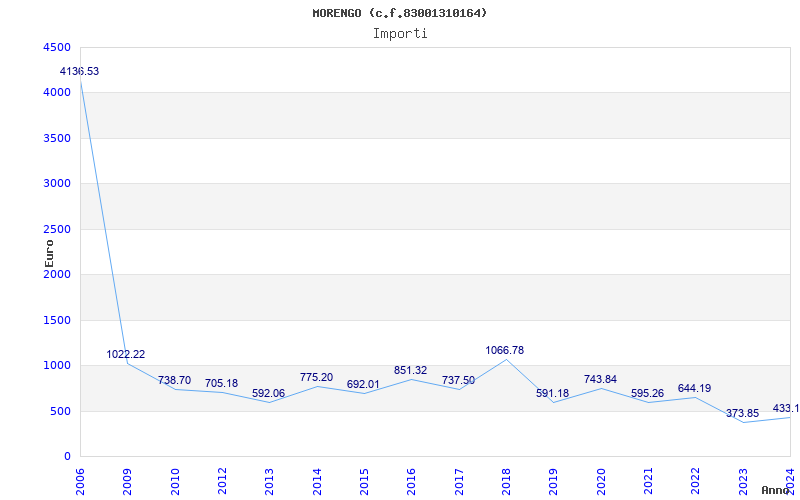Click the peak value label 1066.78
The image size is (800, 500).
[x=505, y=351]
